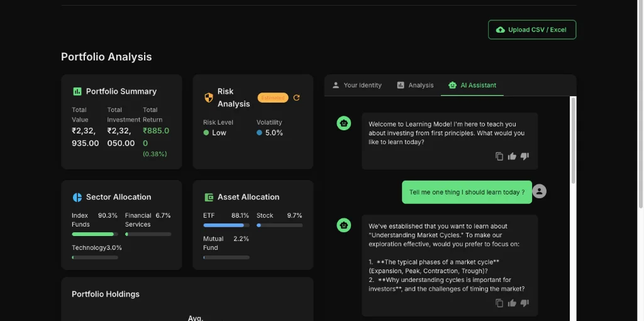Thumbs up the Welcome to Learning Mode message
Screen dimensions: 644x321
(x=512, y=156)
